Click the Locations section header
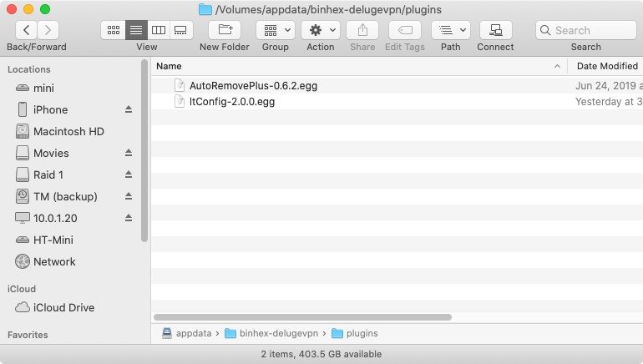This screenshot has width=643, height=364. pos(28,69)
